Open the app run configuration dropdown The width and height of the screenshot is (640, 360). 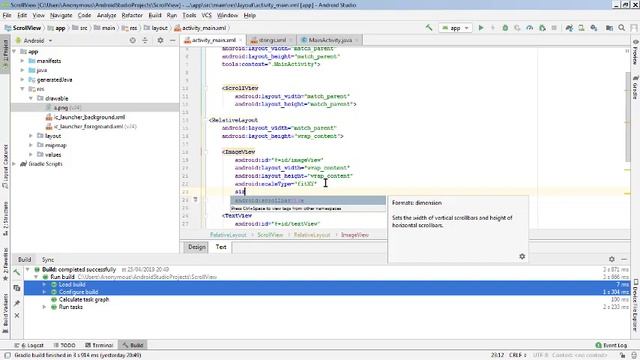[x=456, y=28]
